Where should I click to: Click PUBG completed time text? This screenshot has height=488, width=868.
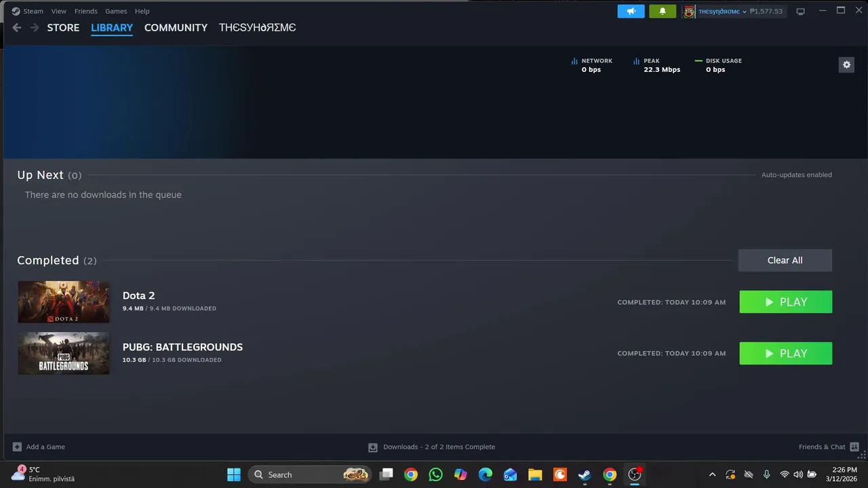pyautogui.click(x=671, y=354)
